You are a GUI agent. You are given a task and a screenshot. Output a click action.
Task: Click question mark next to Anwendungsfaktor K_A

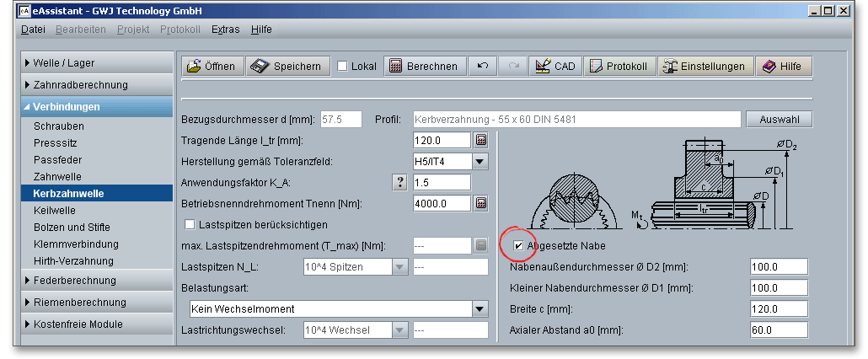point(401,182)
